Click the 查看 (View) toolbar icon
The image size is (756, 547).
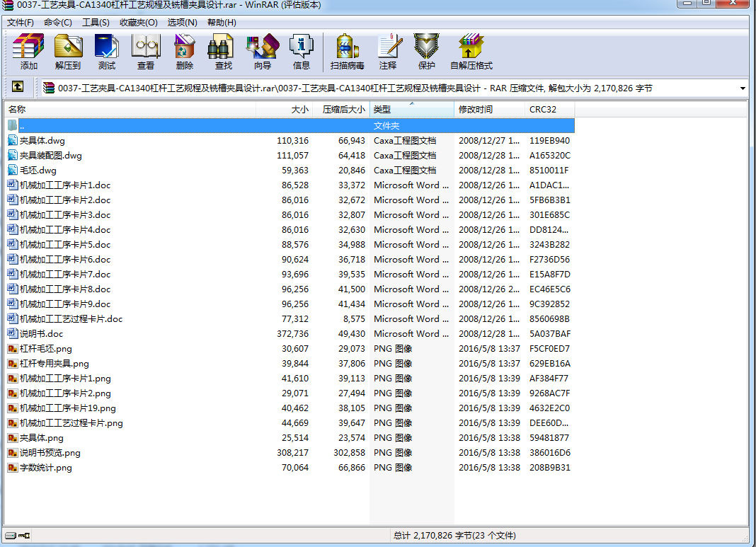146,46
